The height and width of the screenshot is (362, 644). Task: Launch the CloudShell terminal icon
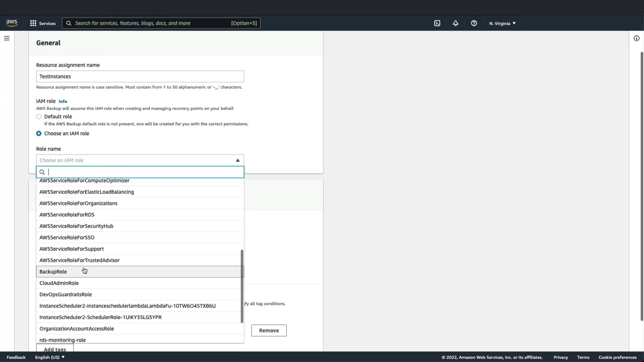pyautogui.click(x=437, y=23)
